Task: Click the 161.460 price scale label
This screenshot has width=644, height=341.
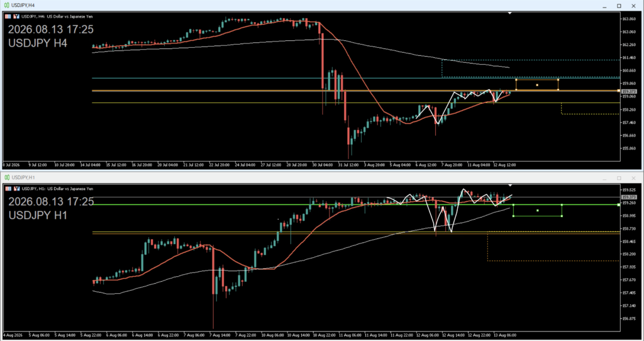Action: click(x=629, y=57)
